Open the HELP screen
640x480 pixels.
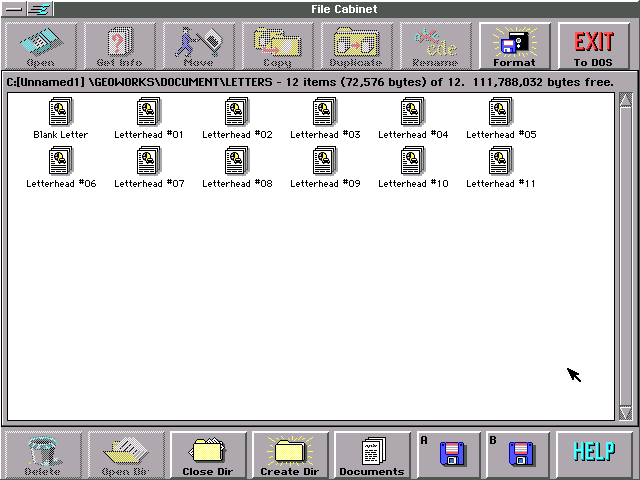pos(594,455)
